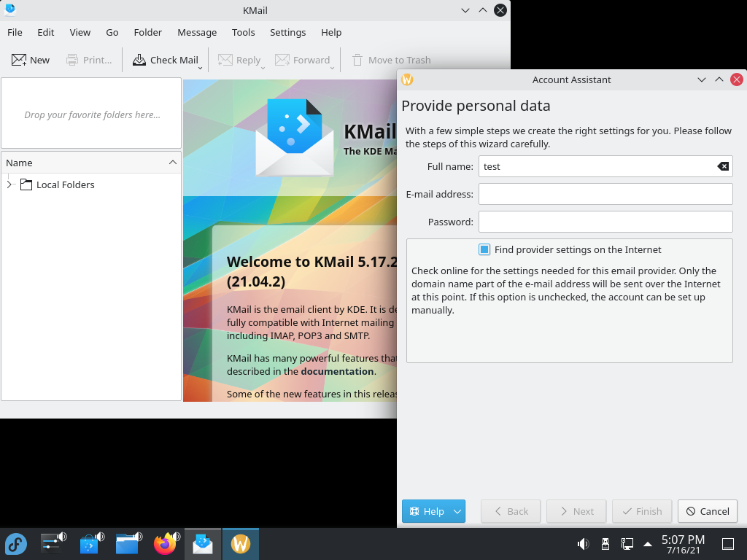Viewport: 747px width, 560px height.
Task: Click the Help button in Account Assistant
Action: coord(426,511)
